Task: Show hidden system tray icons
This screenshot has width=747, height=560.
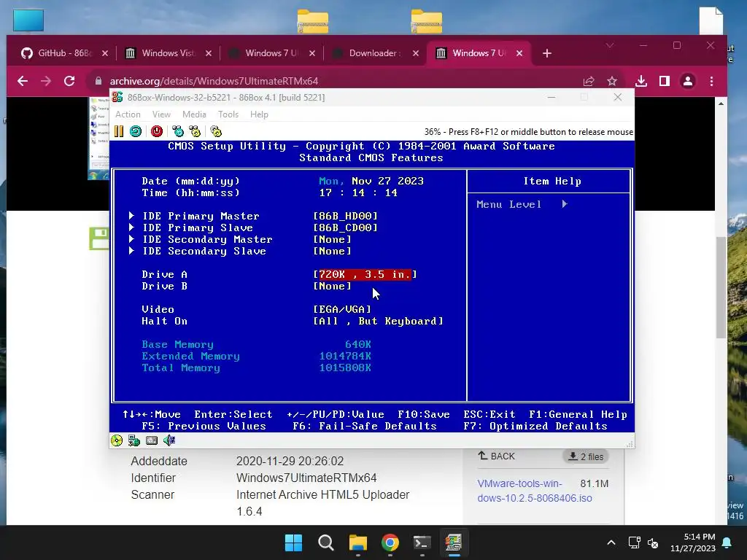Action: [x=611, y=542]
